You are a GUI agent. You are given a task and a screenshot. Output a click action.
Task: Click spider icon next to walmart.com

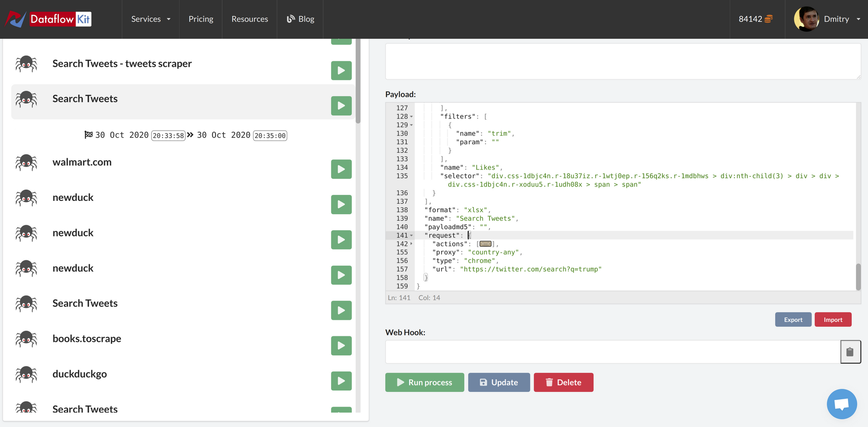26,162
